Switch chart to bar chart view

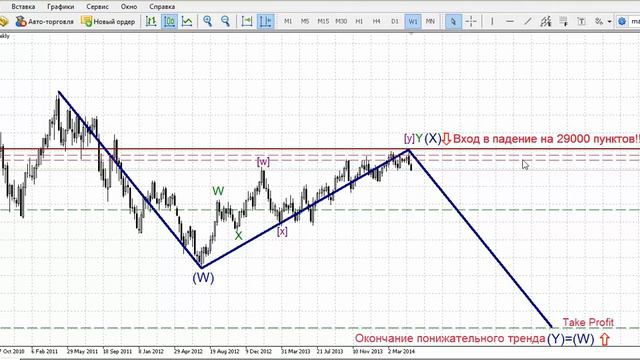tap(151, 22)
